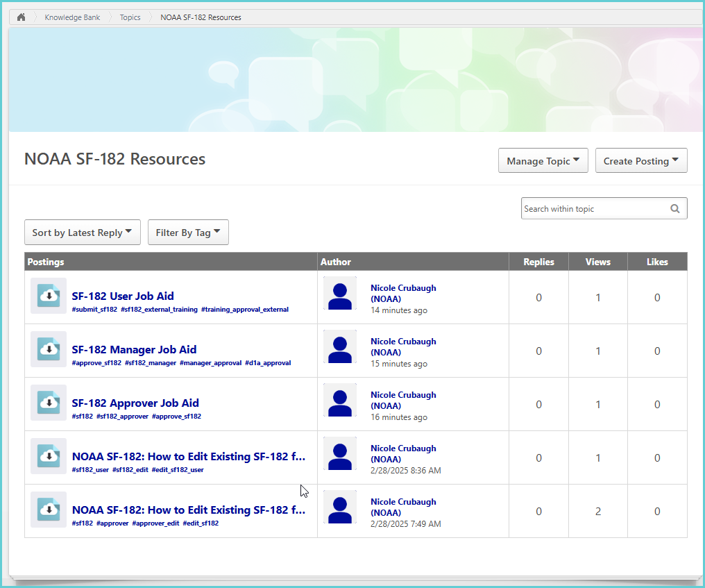Screen dimensions: 705x588
Task: Open the posting tagged #approver
Action: pyautogui.click(x=188, y=510)
